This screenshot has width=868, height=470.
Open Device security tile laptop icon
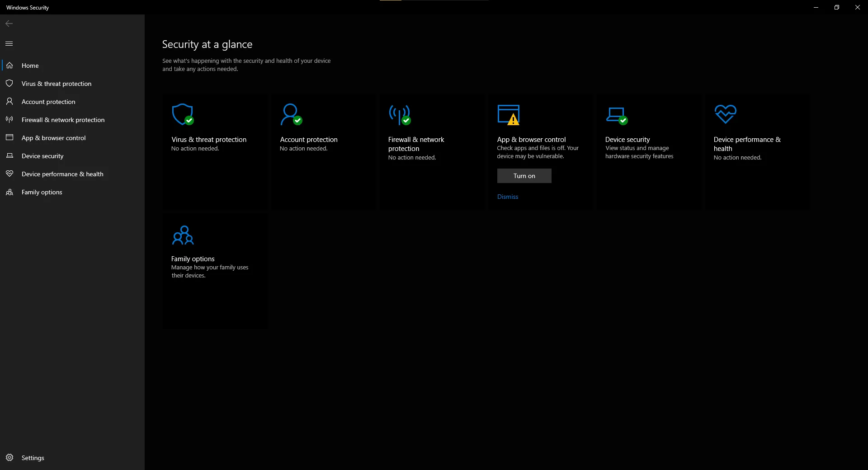[x=617, y=115]
